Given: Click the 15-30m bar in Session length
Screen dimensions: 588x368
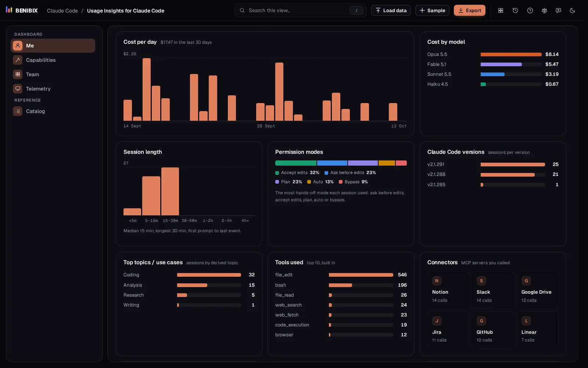Looking at the screenshot, I should (x=170, y=191).
